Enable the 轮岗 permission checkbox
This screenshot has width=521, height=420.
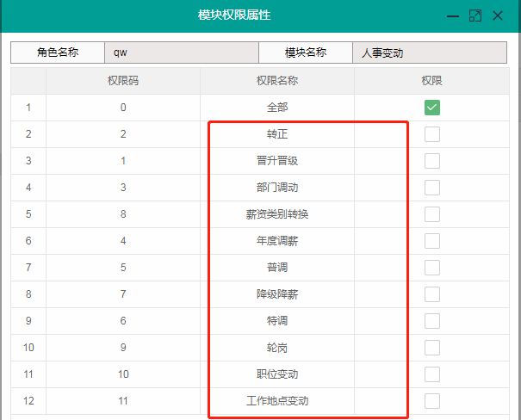coord(432,348)
